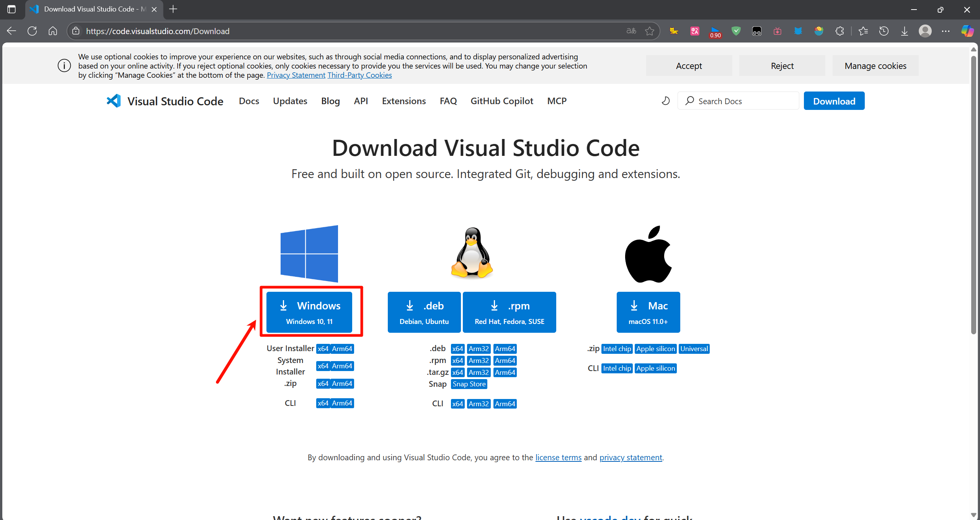Open the Blog menu item
This screenshot has width=980, height=520.
click(330, 101)
